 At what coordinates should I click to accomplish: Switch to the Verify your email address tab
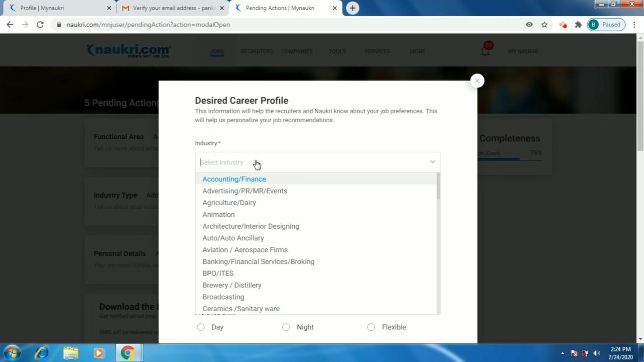pos(172,8)
